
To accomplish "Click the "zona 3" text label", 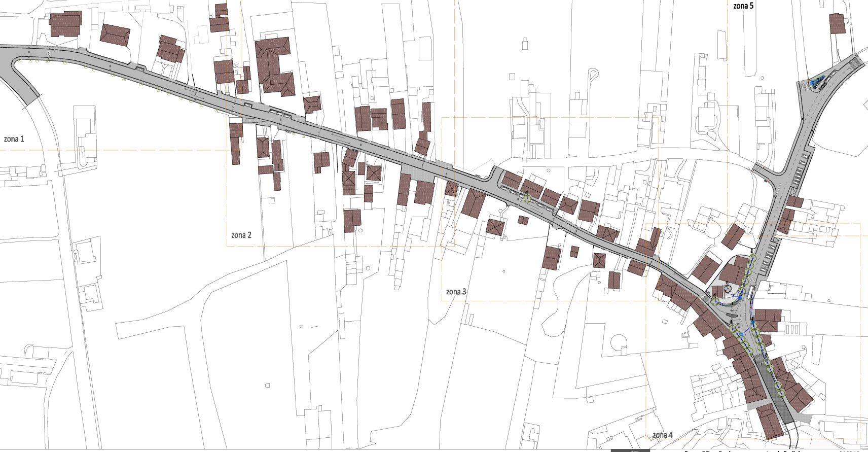I will pos(456,292).
